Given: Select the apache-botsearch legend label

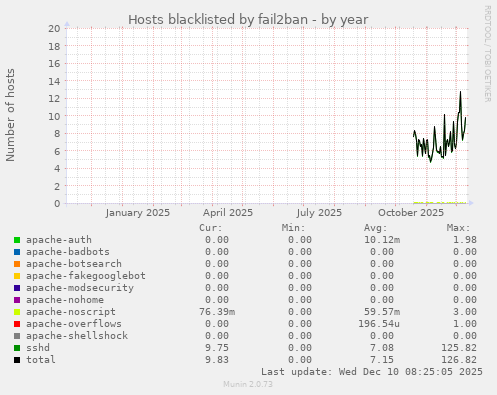Looking at the screenshot, I should click(74, 264).
